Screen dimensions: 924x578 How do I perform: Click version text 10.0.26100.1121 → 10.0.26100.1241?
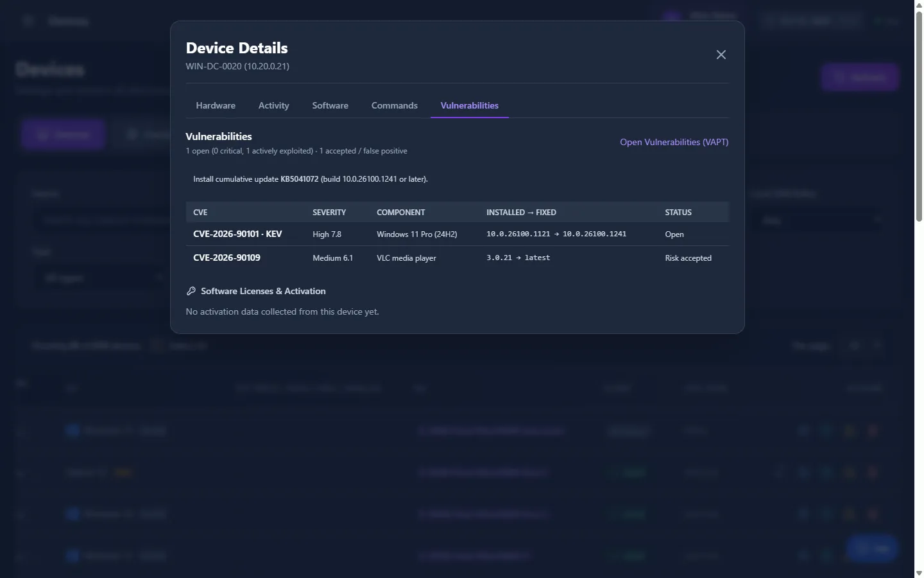pyautogui.click(x=556, y=234)
